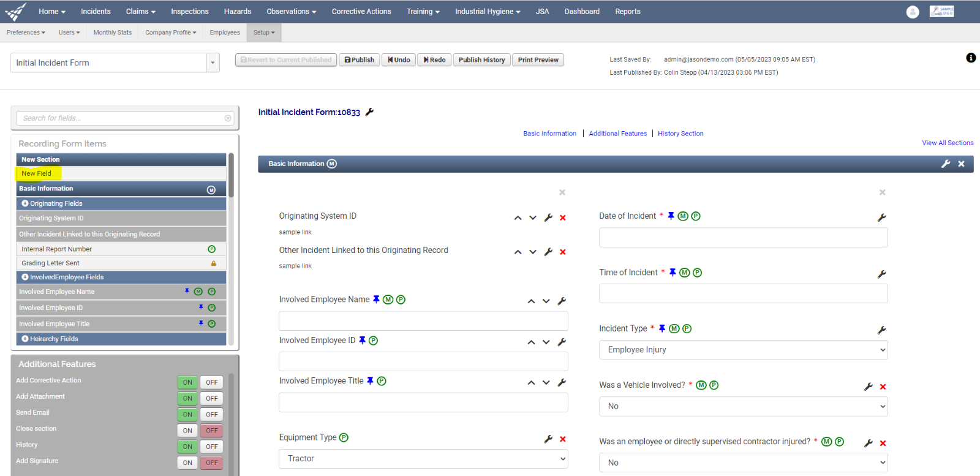Screen dimensions: 980x476
Task: Open Was a Vehicle Involved dropdown
Action: click(x=744, y=406)
